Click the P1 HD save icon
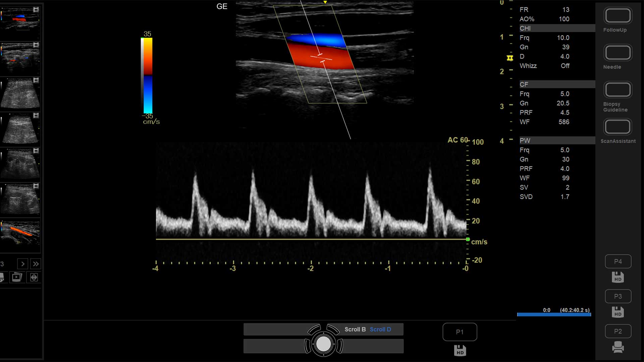Image resolution: width=644 pixels, height=362 pixels. (x=460, y=351)
